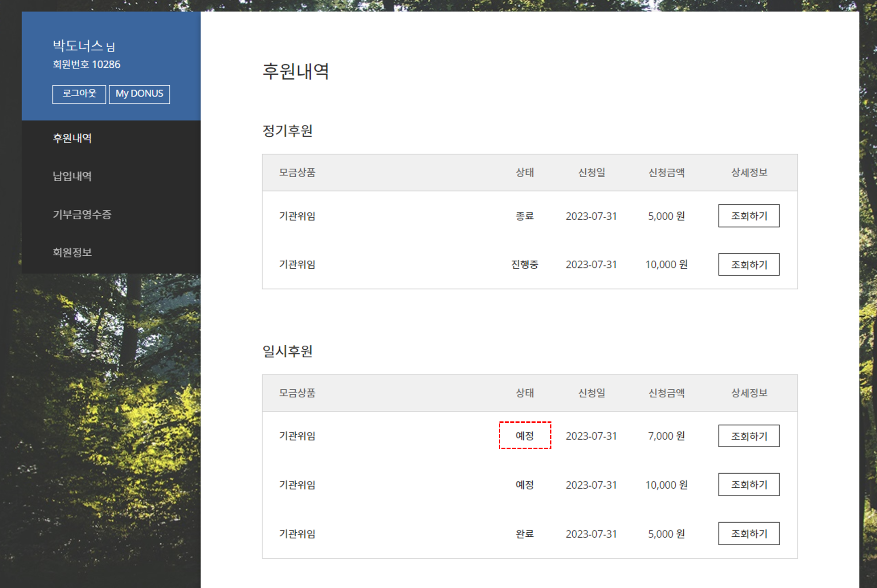
Task: Click 조회하기 for the 진행중 regular donation
Action: click(x=748, y=265)
